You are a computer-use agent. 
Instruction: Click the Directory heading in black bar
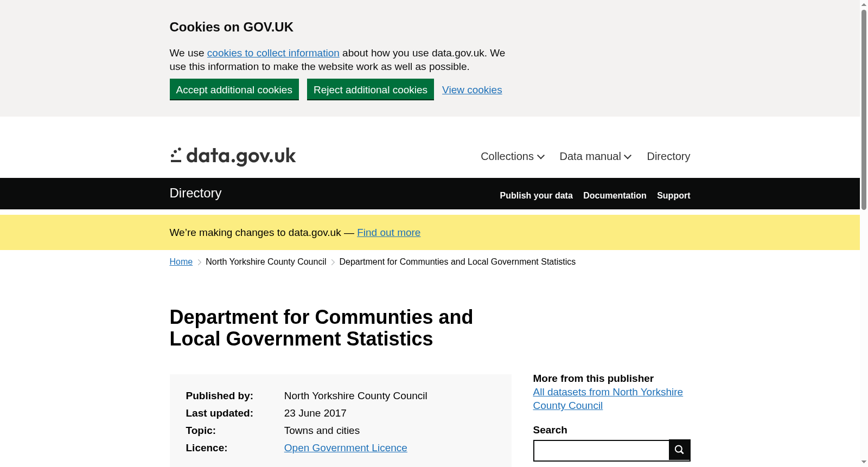195,193
